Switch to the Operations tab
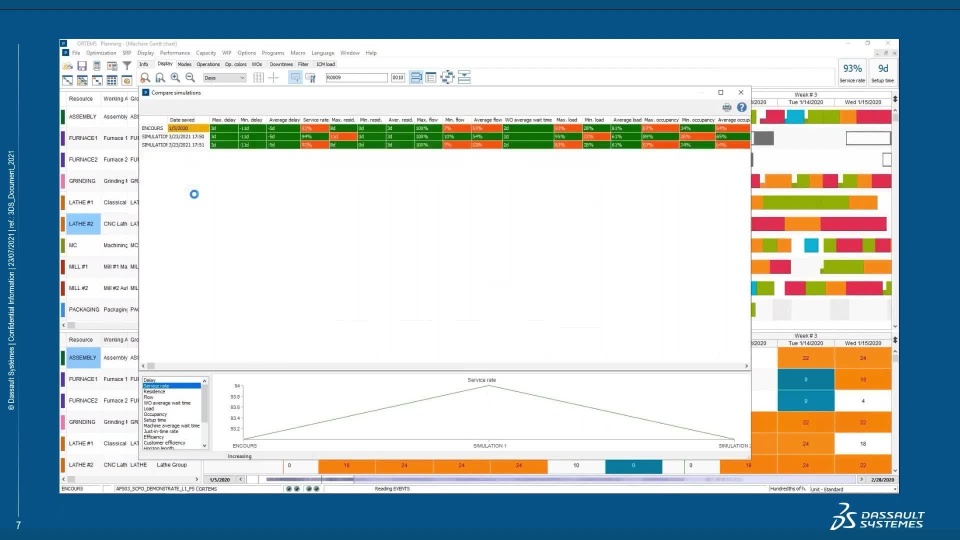The image size is (960, 540). pos(208,64)
